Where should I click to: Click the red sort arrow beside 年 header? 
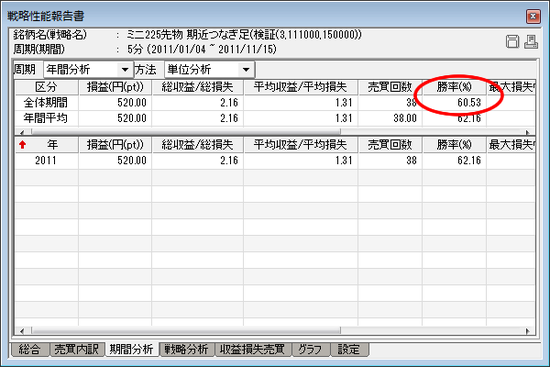(x=23, y=145)
